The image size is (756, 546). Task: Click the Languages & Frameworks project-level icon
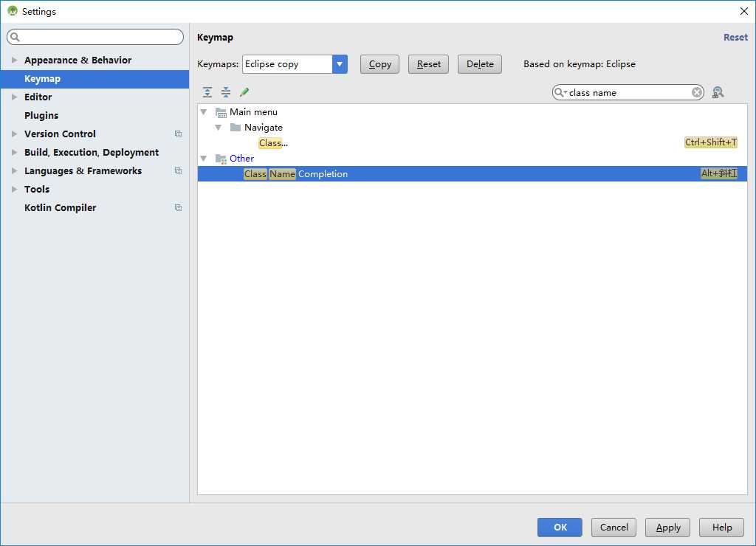point(178,171)
